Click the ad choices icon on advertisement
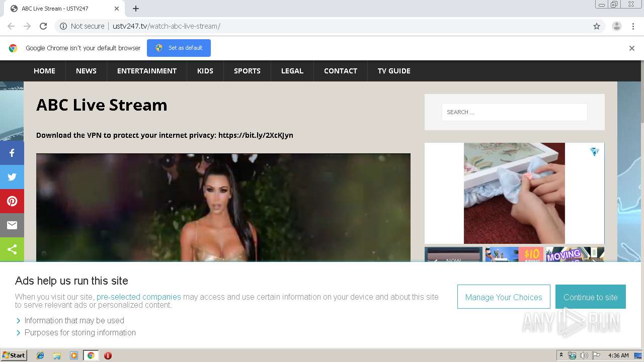 click(595, 151)
